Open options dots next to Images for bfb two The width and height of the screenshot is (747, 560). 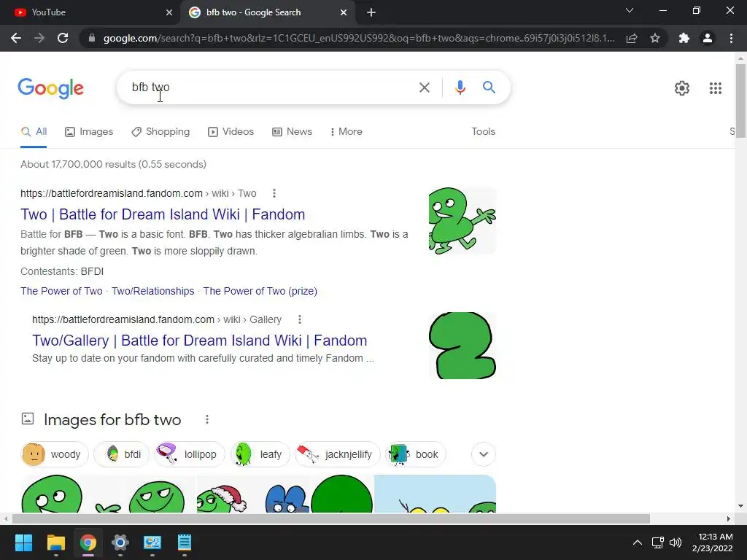(206, 419)
